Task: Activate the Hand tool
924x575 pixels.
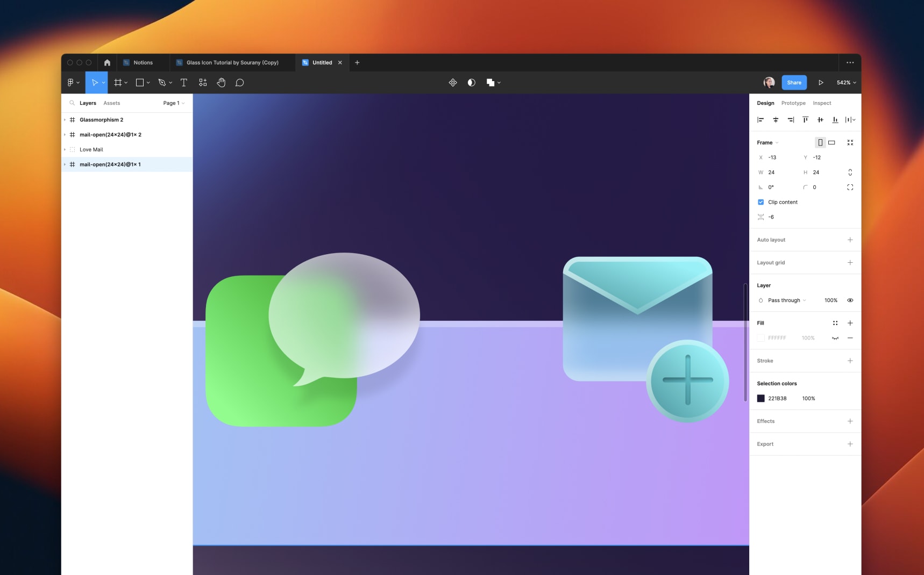Action: tap(221, 82)
